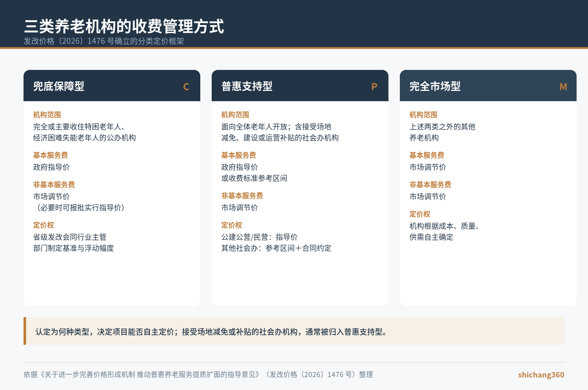Select the 兜底保障型 card heading
Screen dimensions: 588x390
59,86
